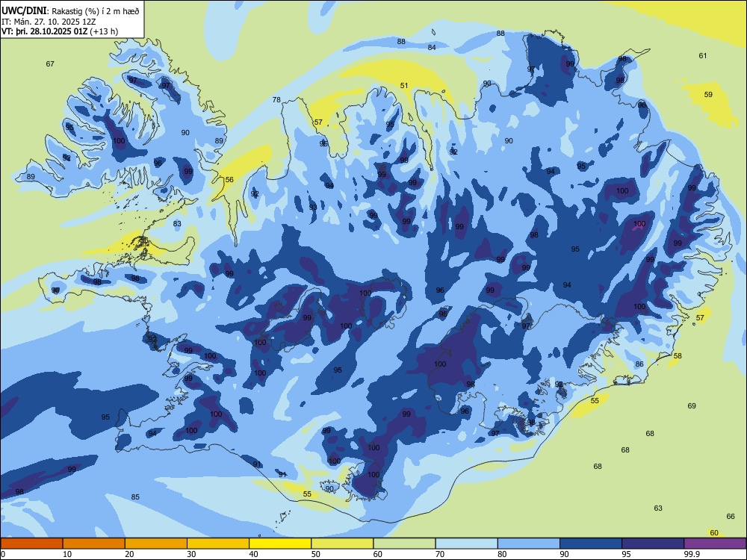Viewport: 747px width, 560px height.
Task: Click the 40–50 bright yellow legend swatch
Action: point(280,544)
